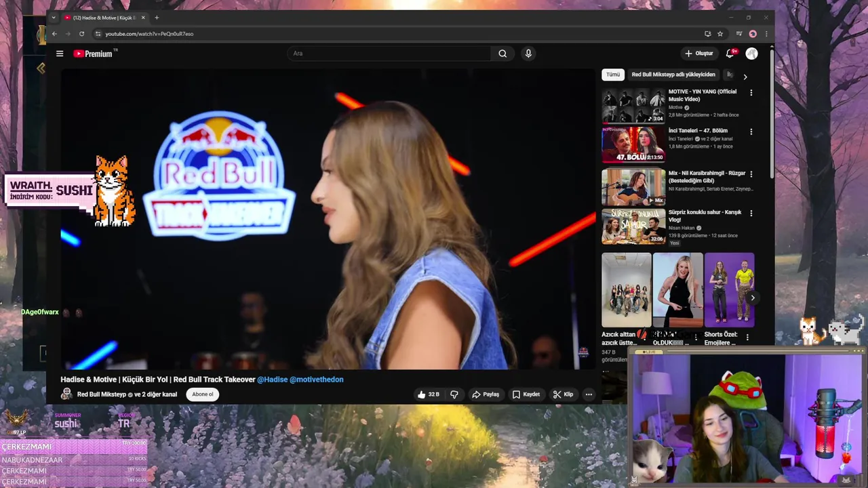
Task: Open Chrome profile avatar in toolbar
Action: 753,34
